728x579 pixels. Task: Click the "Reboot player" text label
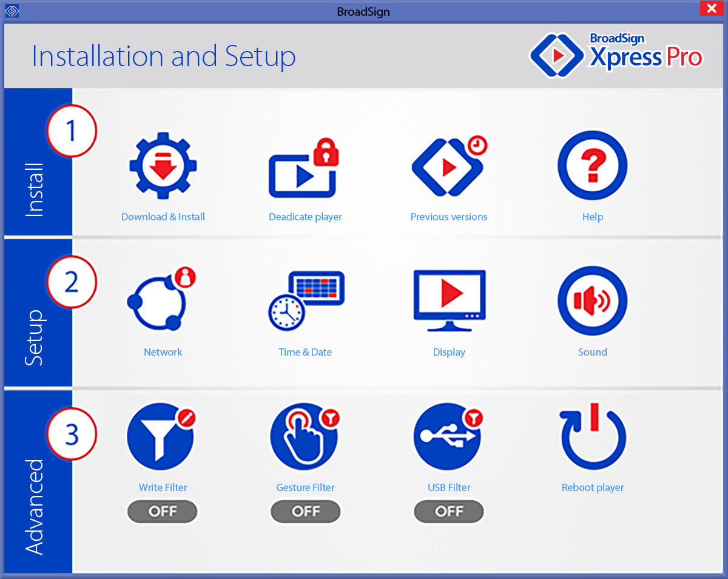pyautogui.click(x=593, y=487)
